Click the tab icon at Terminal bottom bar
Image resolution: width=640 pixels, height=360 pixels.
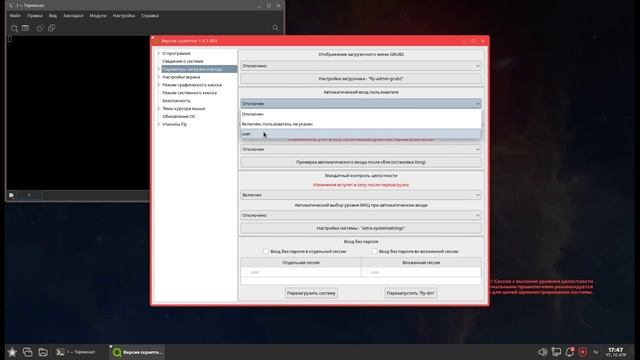pos(11,196)
